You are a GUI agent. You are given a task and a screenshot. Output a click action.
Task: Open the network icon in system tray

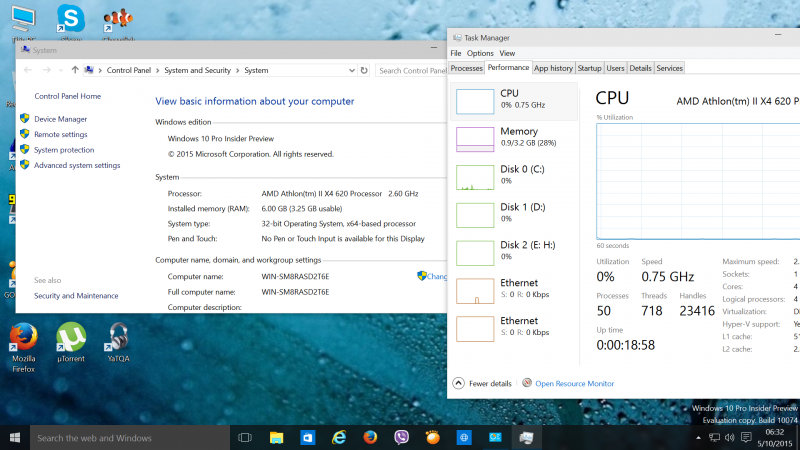click(x=714, y=437)
